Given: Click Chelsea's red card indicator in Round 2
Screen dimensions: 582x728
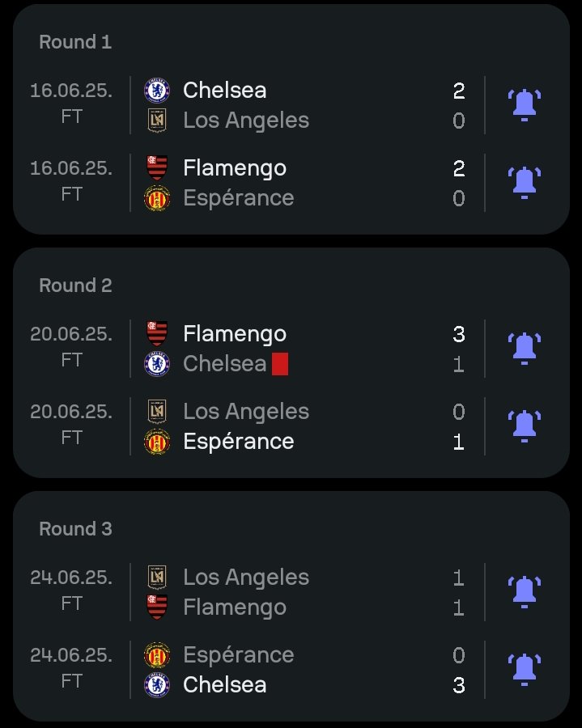Looking at the screenshot, I should pyautogui.click(x=280, y=364).
